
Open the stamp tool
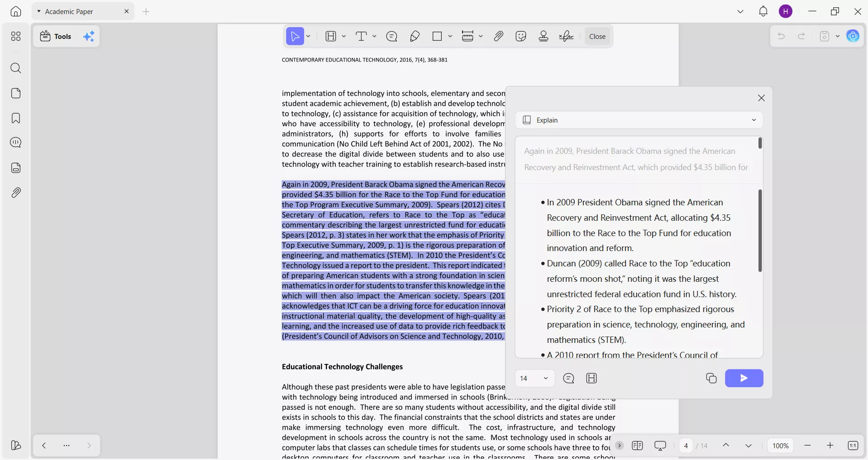(544, 36)
